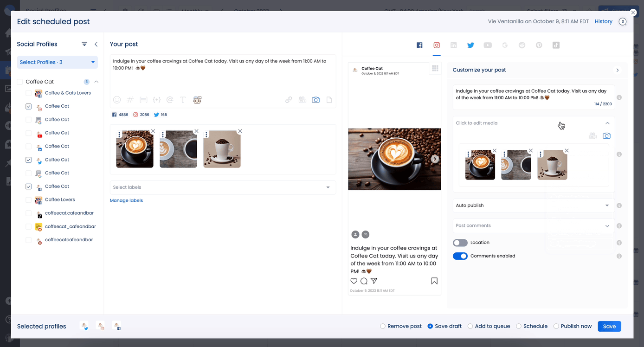Open the text formatting T icon
This screenshot has height=347, width=644.
tap(183, 100)
